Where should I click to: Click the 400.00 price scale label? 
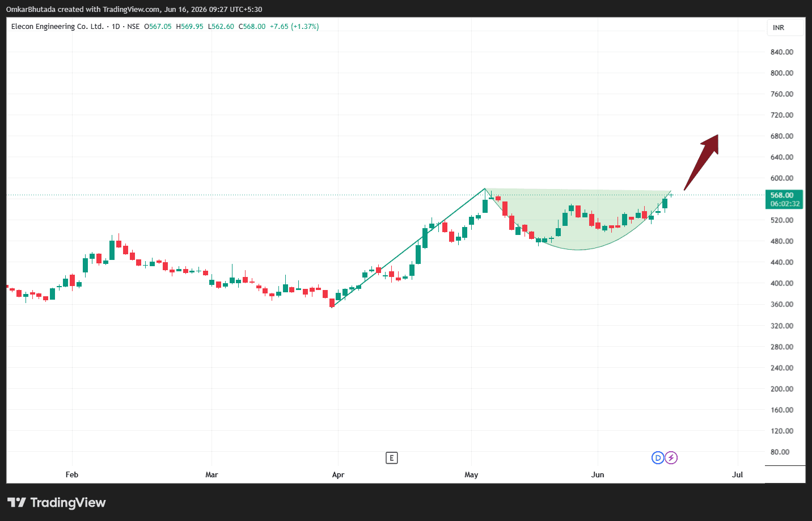[x=781, y=283]
